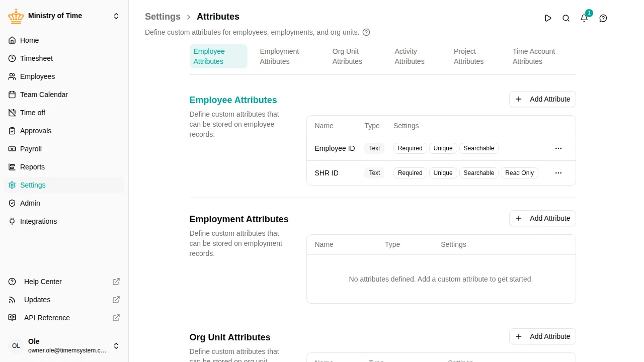Open the notifications bell
Image resolution: width=644 pixels, height=362 pixels.
tap(584, 18)
